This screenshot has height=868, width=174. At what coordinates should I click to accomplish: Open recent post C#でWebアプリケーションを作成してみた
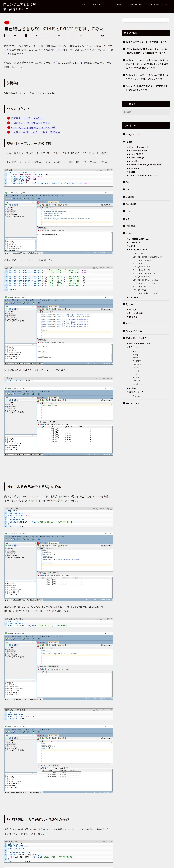pos(146,42)
